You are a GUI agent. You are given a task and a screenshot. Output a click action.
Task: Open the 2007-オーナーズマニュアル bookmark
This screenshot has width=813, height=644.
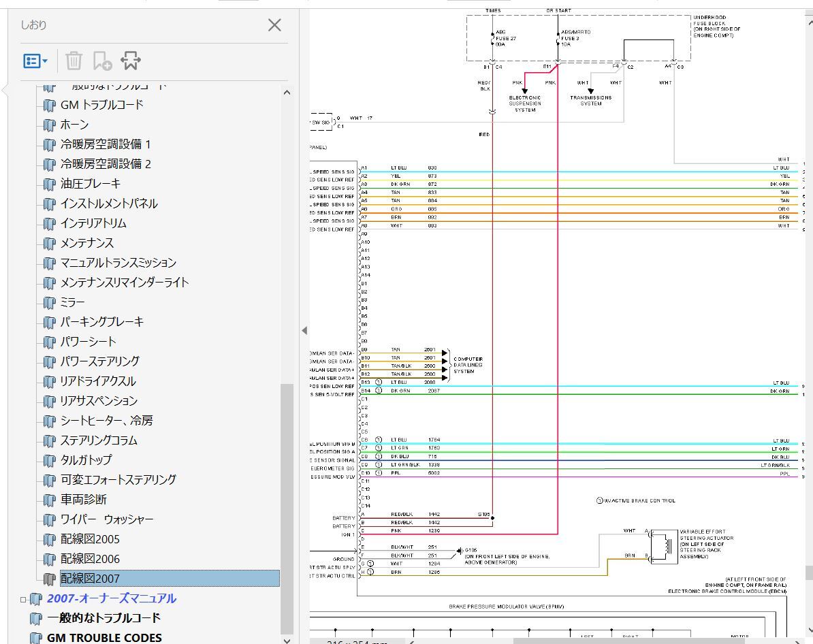point(112,598)
